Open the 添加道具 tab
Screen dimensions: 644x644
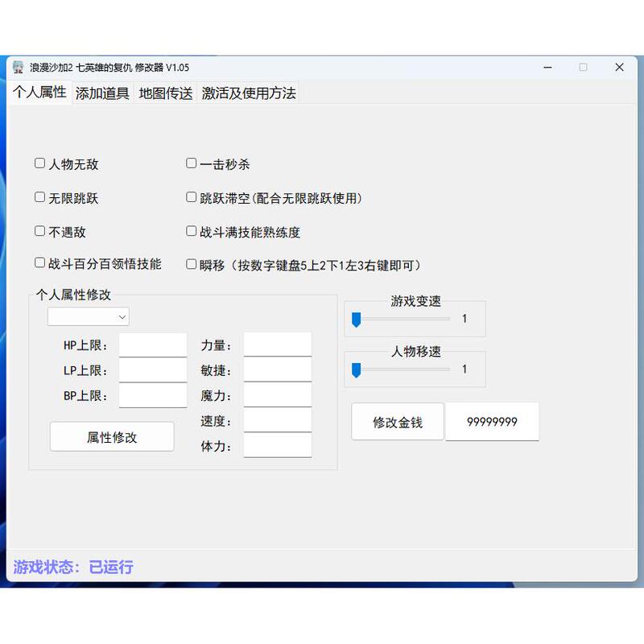(102, 93)
